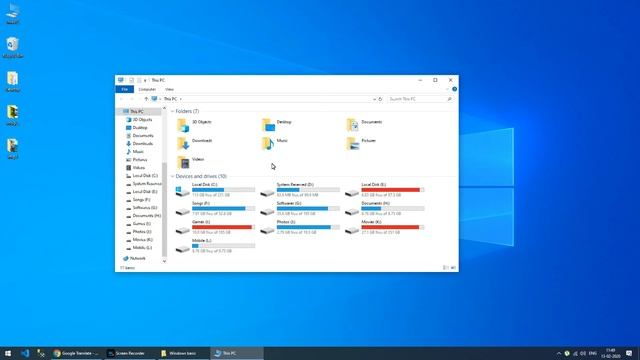Open the address bar previous locations dropdown

click(x=374, y=99)
